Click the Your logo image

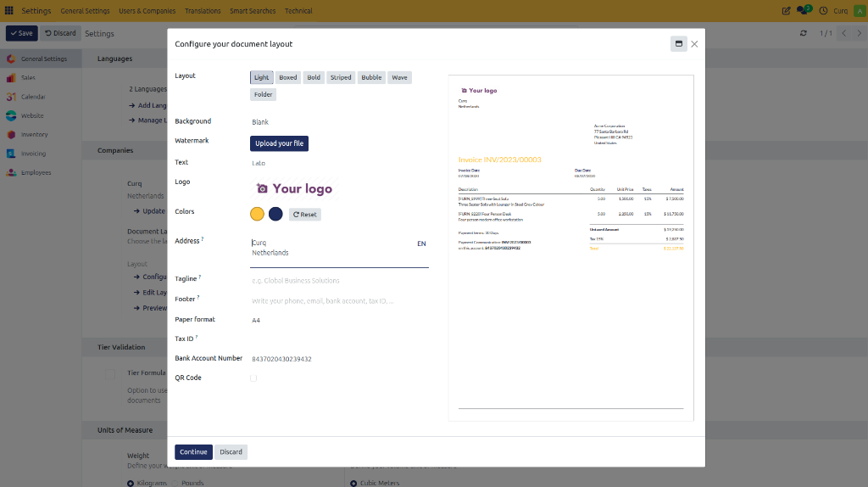coord(294,189)
